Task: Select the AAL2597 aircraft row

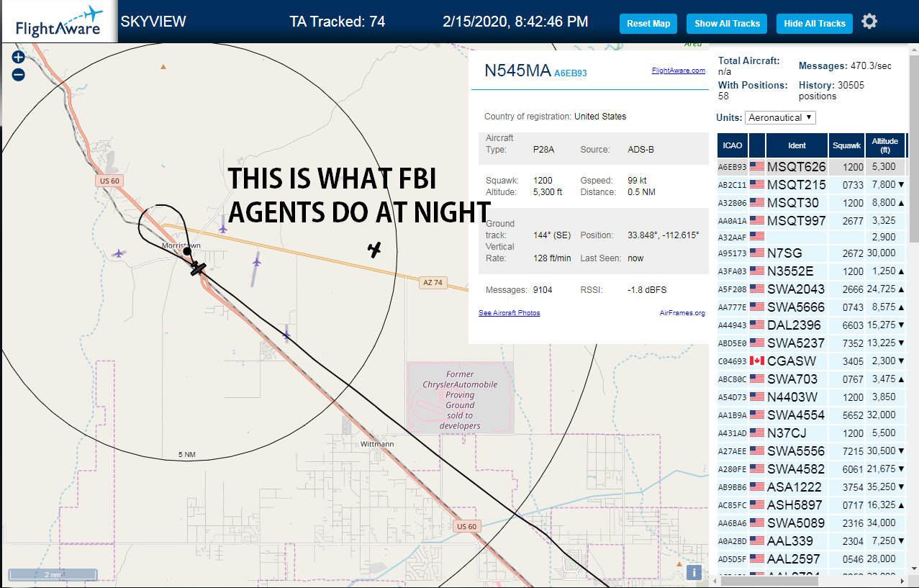Action: (812, 558)
